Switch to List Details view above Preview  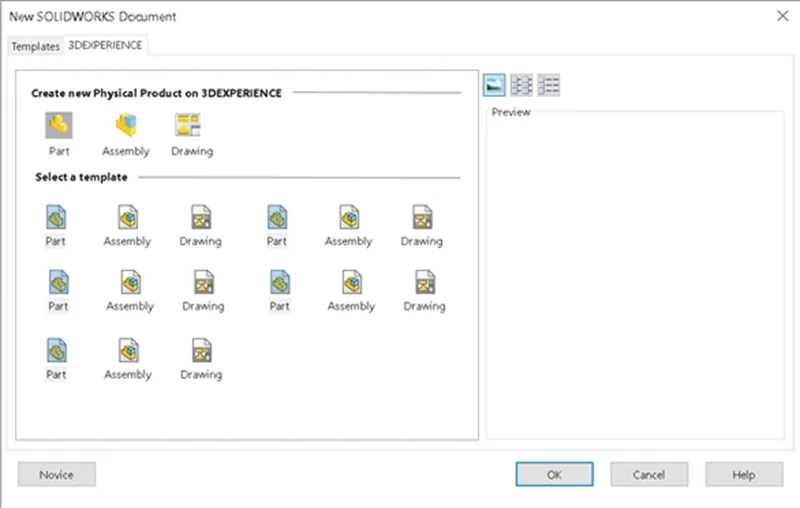pyautogui.click(x=548, y=85)
